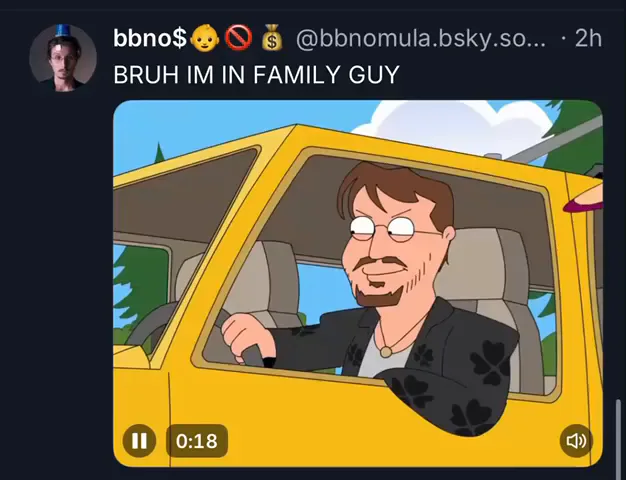626x480 pixels.
Task: Mute the video using the speaker icon
Action: pos(576,441)
